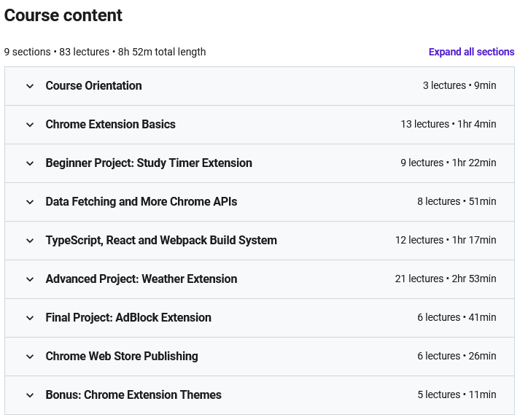The width and height of the screenshot is (520, 420).
Task: Open TypeScript, React and Webpack Build System
Action: (x=161, y=241)
